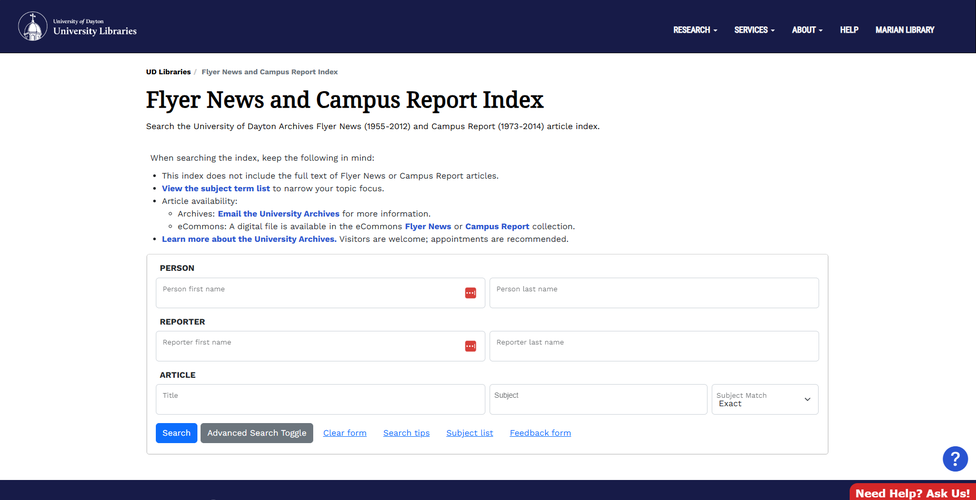The height and width of the screenshot is (500, 976).
Task: Open the eCommons Flyer News collection link
Action: 428,227
